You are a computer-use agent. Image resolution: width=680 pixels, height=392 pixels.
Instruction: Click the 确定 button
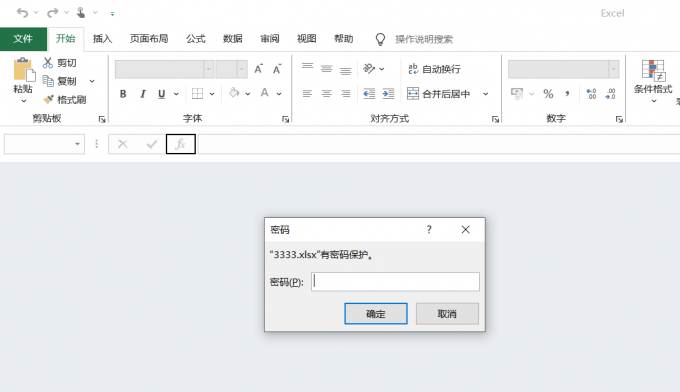tap(376, 314)
